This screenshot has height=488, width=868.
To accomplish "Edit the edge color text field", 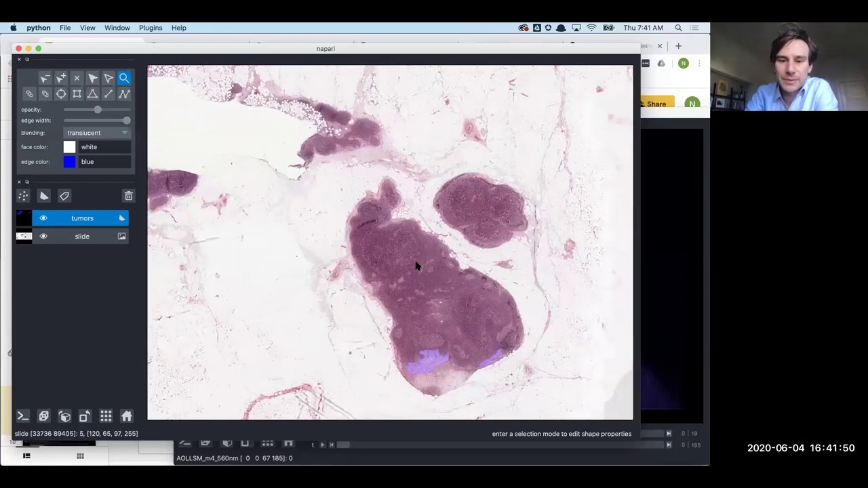I will [x=104, y=162].
